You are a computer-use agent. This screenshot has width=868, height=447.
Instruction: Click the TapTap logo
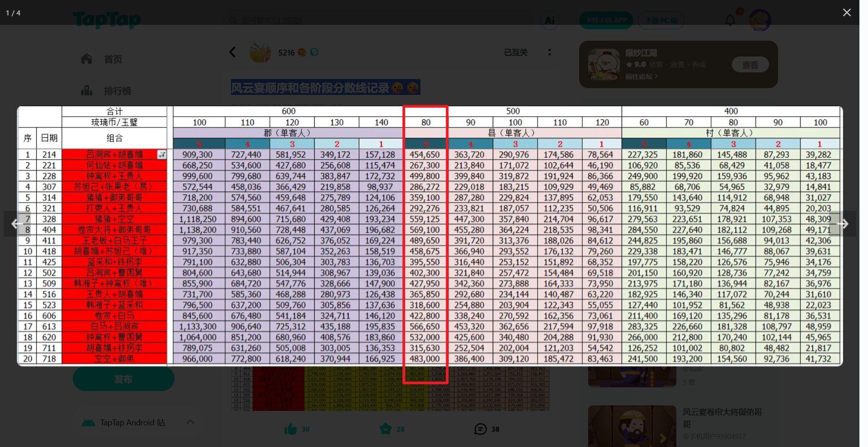(107, 20)
